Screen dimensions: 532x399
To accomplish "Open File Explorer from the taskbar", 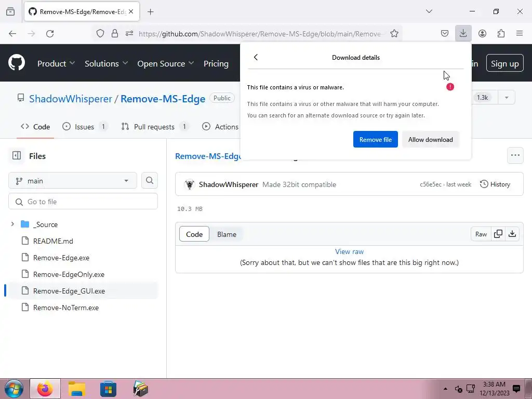I will click(77, 389).
